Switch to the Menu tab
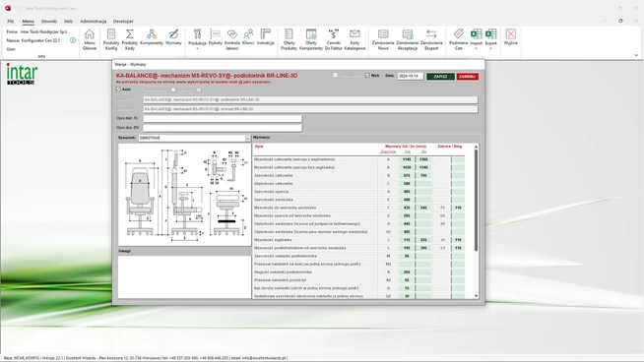The height and width of the screenshot is (362, 644). (x=28, y=22)
